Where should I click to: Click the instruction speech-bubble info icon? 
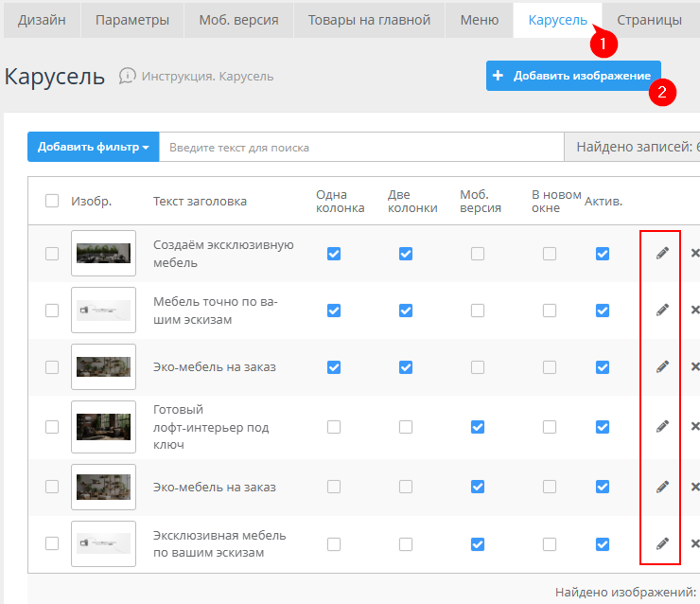click(128, 76)
